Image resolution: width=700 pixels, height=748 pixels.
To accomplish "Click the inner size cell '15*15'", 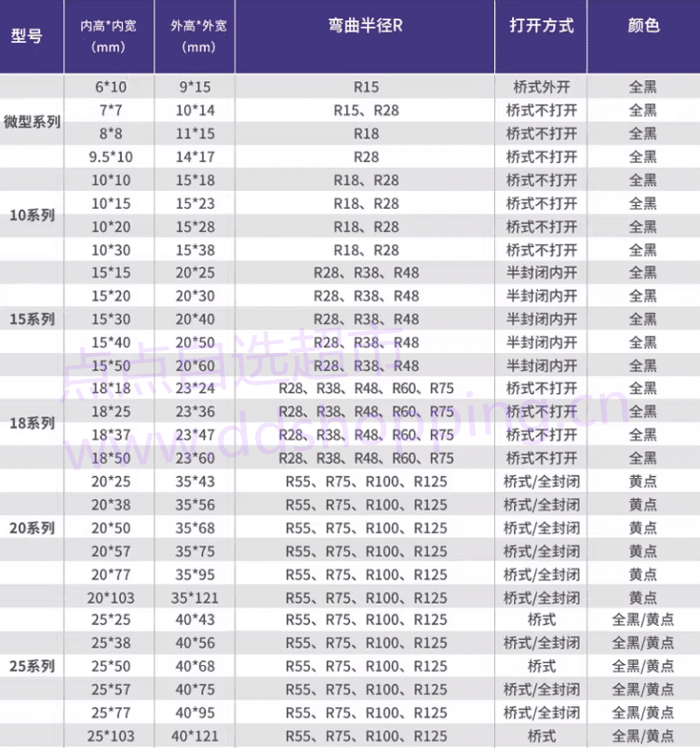I will coord(111,273).
